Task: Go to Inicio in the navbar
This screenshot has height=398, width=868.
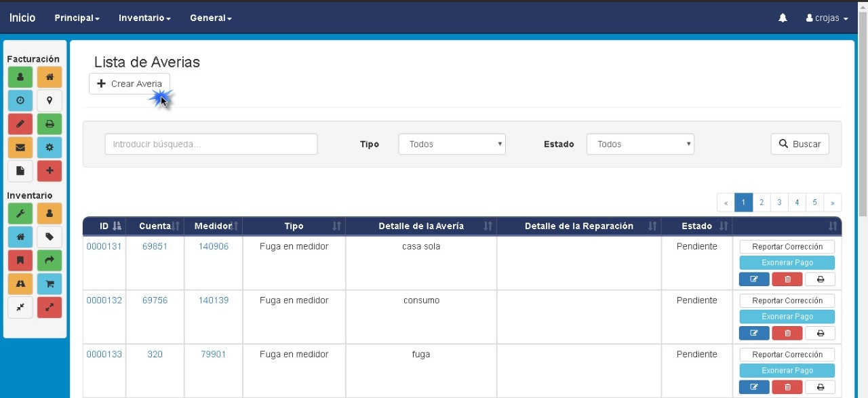Action: click(22, 18)
